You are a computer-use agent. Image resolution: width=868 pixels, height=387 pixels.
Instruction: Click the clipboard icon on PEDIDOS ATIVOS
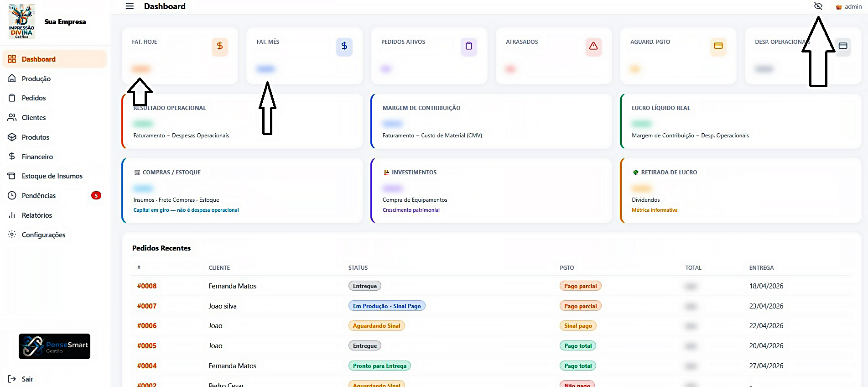[x=469, y=46]
